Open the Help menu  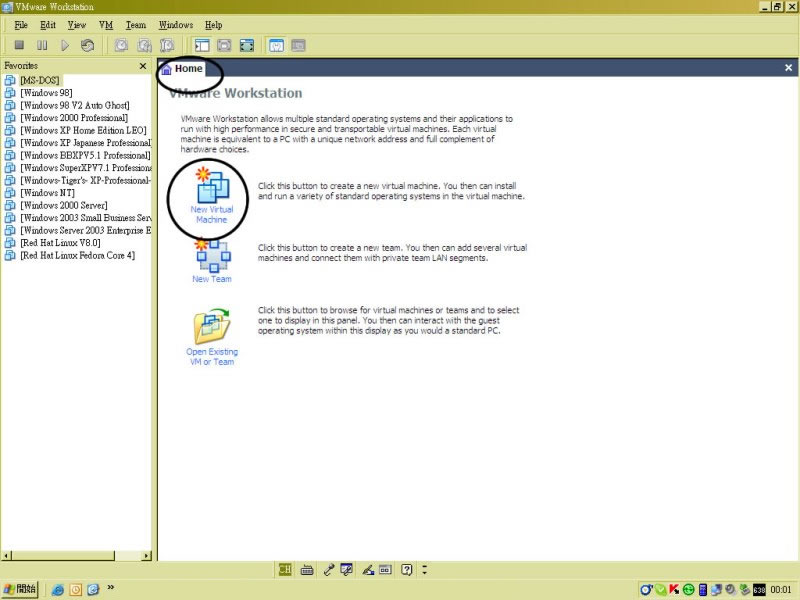point(214,25)
